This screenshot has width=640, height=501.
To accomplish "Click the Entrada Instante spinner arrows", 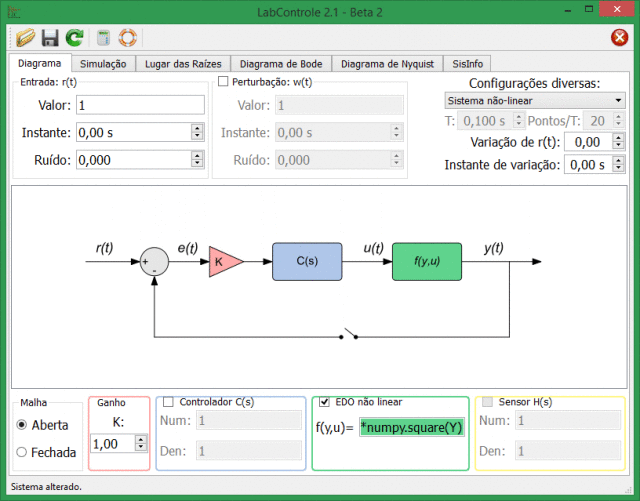I will click(x=197, y=132).
